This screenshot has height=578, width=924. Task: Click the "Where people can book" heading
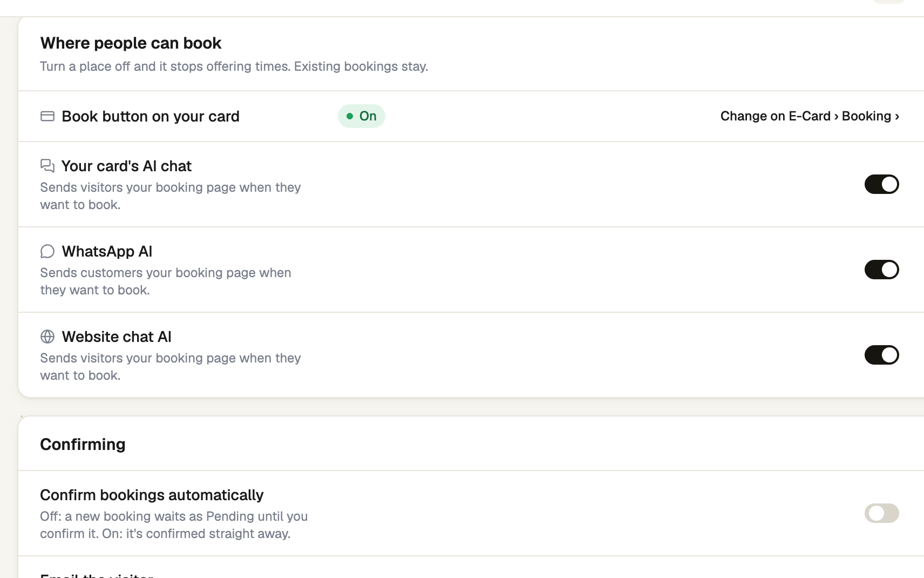131,43
